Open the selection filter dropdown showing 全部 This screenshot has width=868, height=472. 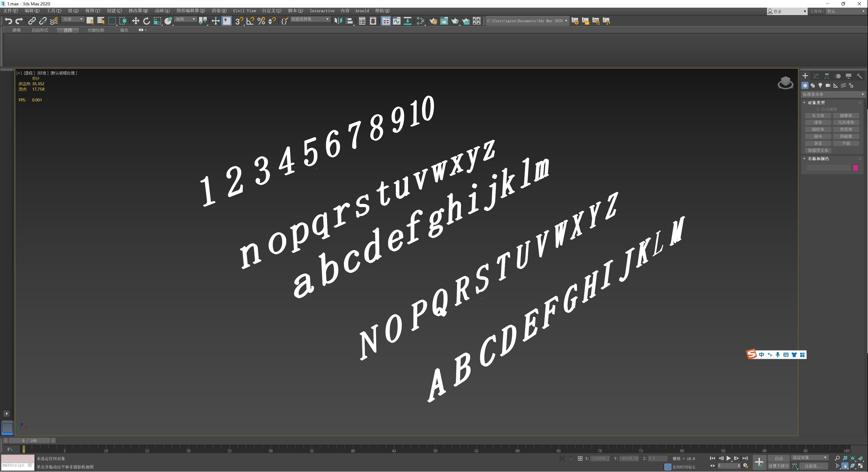(72, 19)
